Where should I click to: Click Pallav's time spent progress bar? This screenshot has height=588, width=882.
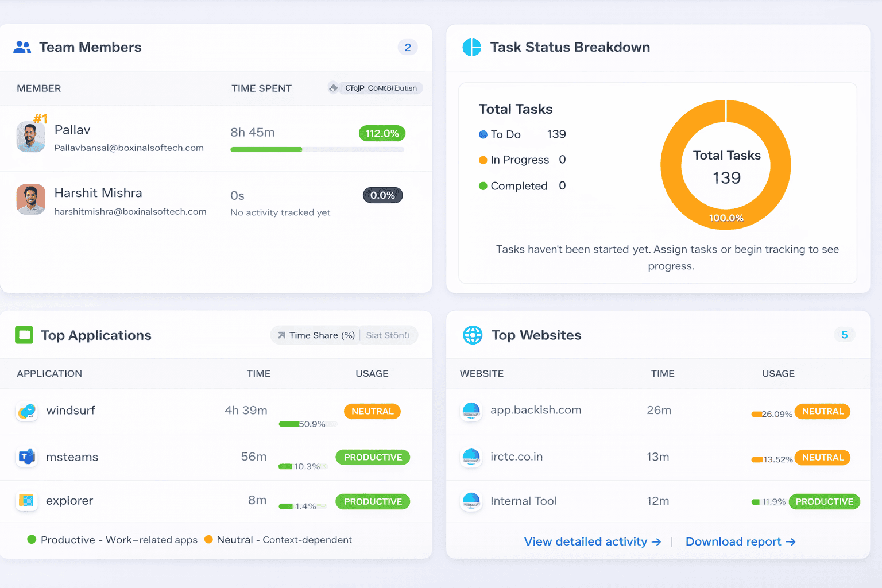click(317, 149)
